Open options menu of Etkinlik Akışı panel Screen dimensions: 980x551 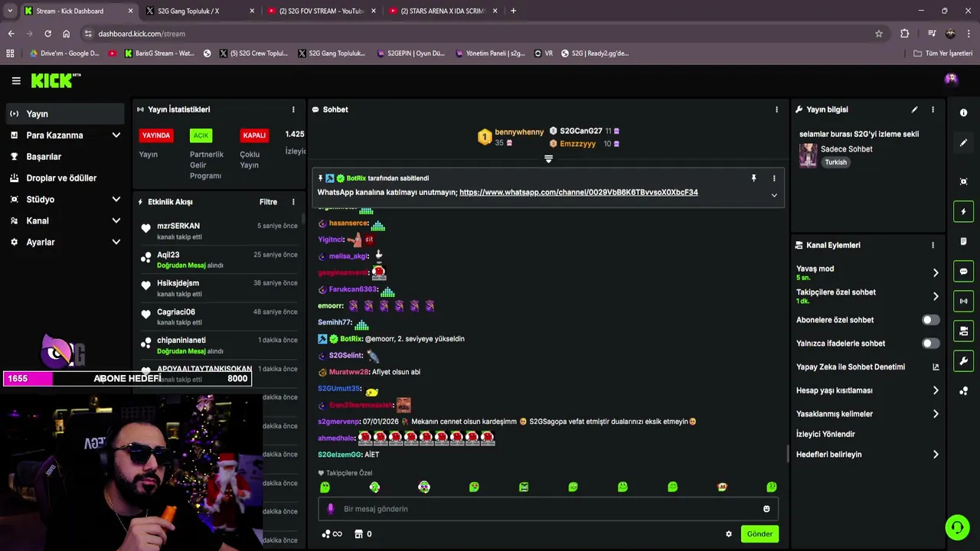pos(293,202)
